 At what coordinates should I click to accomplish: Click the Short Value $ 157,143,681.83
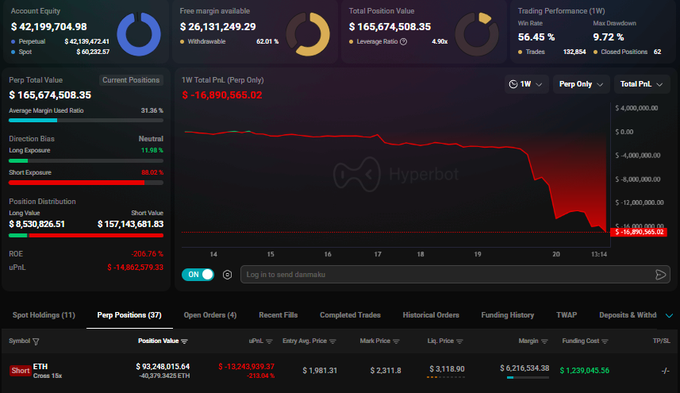pyautogui.click(x=131, y=224)
